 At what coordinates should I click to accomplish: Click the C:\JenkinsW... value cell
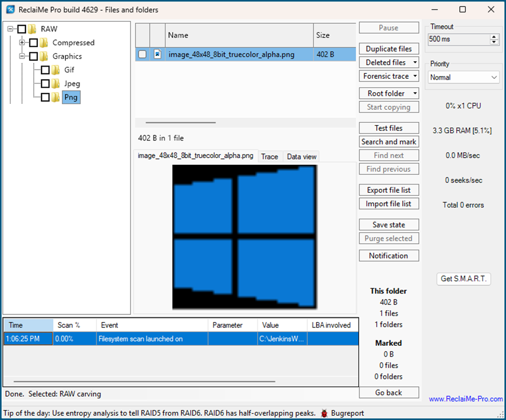282,339
